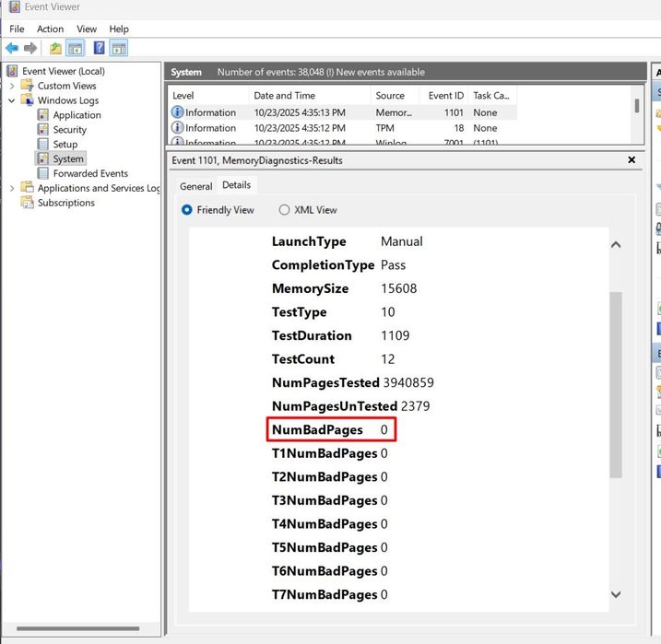The height and width of the screenshot is (644, 661).
Task: Click the T1NumBadPages field label
Action: pos(325,453)
